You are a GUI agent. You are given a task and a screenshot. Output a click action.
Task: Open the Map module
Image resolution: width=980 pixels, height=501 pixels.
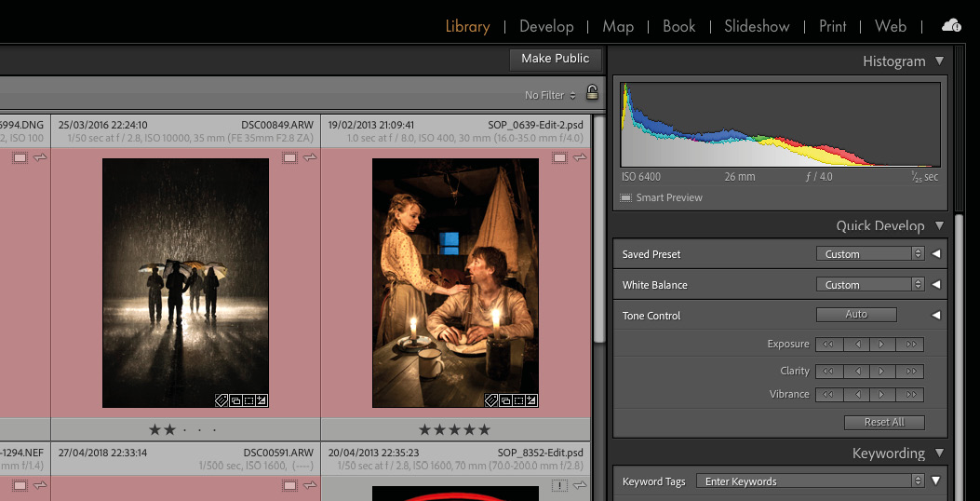point(618,26)
